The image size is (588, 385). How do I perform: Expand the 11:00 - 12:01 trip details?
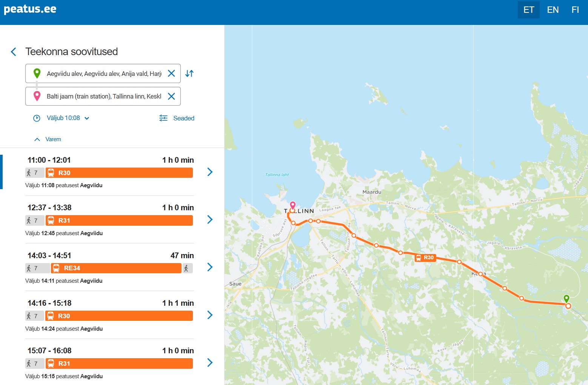pos(210,172)
